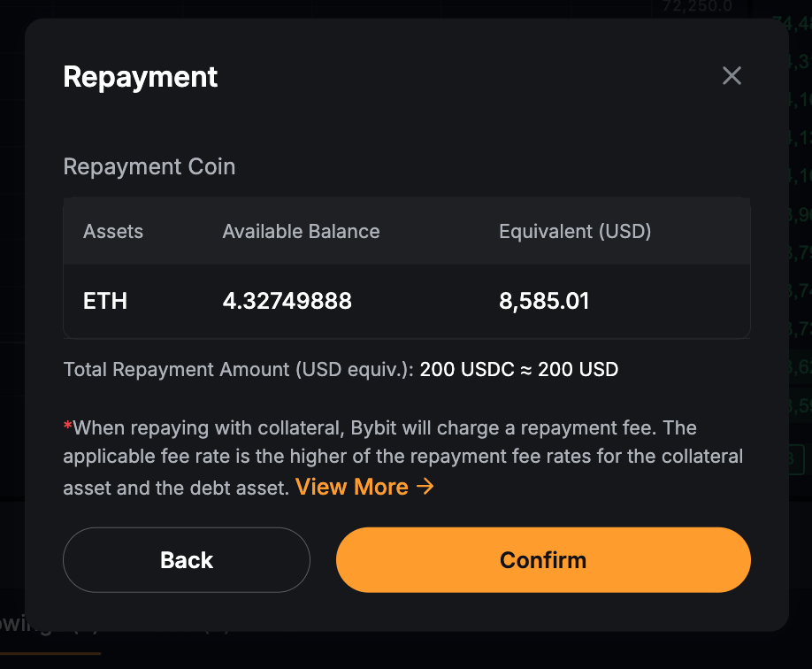Click the 8,585.01 USD equivalent value

tap(544, 301)
